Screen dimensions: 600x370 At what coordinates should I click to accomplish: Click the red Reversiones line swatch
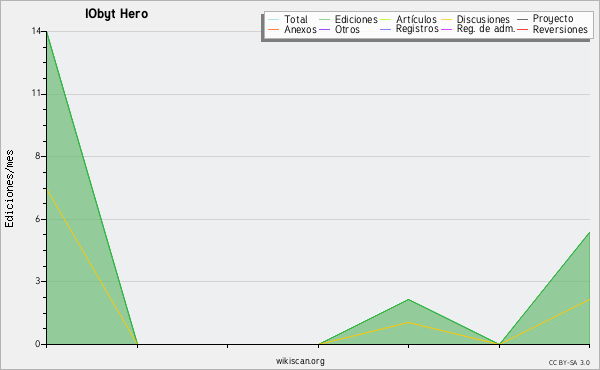click(522, 29)
